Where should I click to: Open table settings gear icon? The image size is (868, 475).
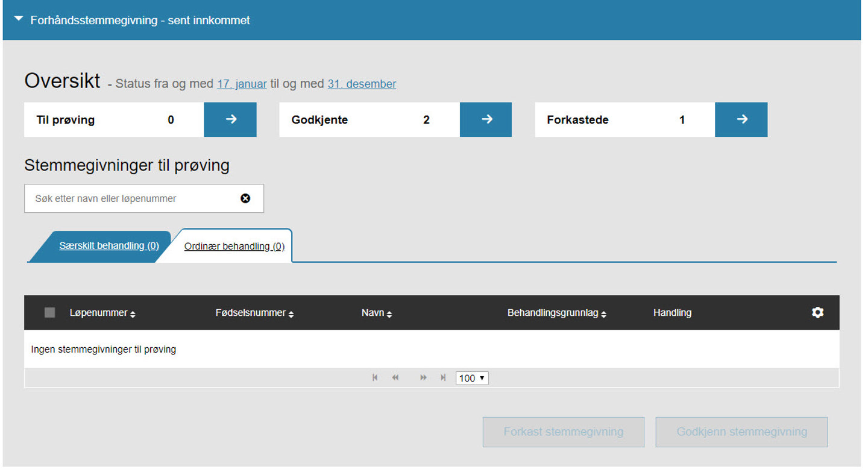point(817,312)
